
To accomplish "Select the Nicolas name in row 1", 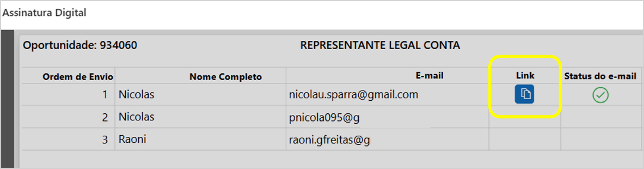I will [x=136, y=95].
